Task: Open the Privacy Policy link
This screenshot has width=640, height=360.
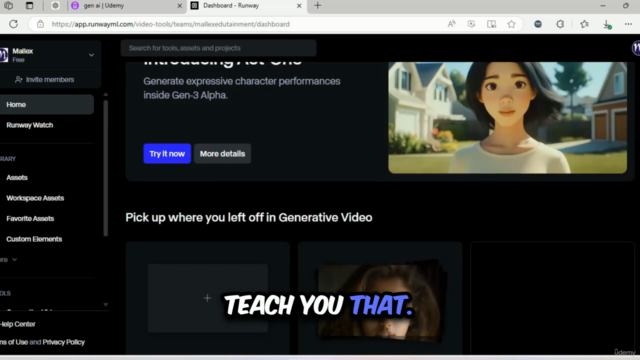Action: 64,342
